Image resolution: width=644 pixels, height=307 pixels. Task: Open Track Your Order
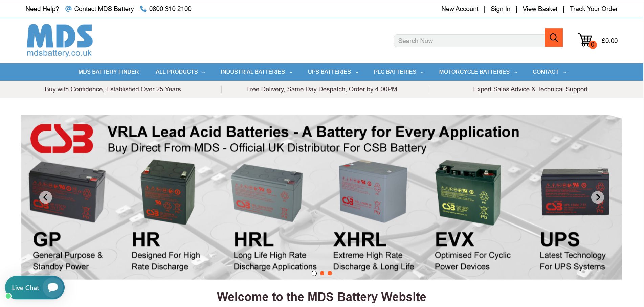pyautogui.click(x=594, y=9)
